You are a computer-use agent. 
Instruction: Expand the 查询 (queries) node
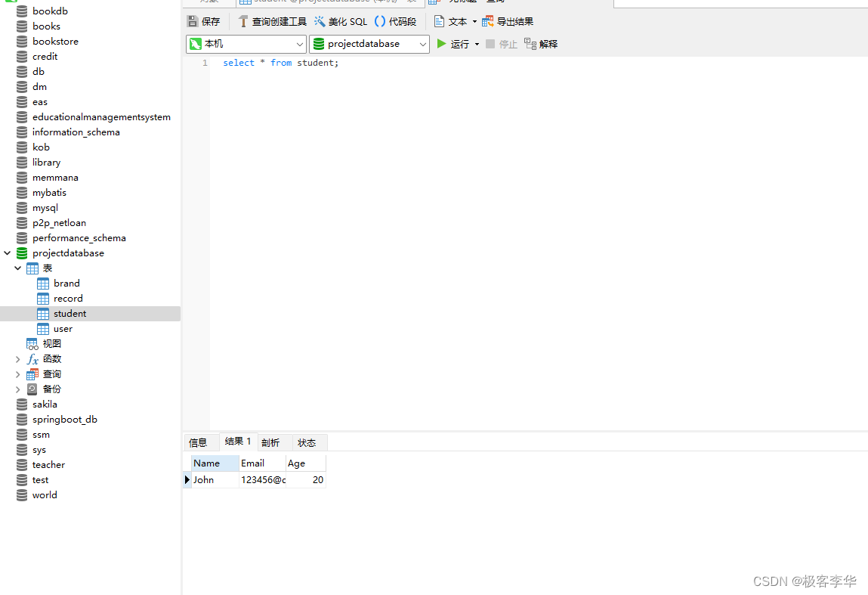(x=17, y=374)
